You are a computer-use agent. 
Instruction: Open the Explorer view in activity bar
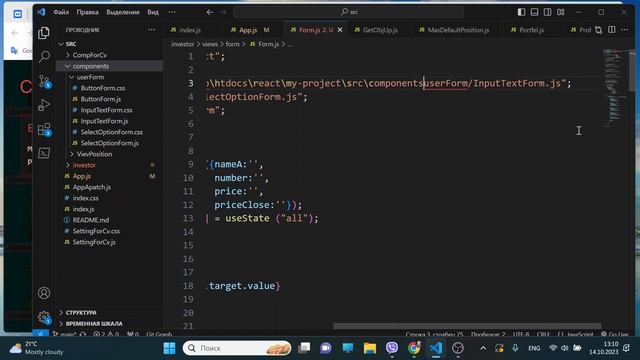[x=44, y=33]
